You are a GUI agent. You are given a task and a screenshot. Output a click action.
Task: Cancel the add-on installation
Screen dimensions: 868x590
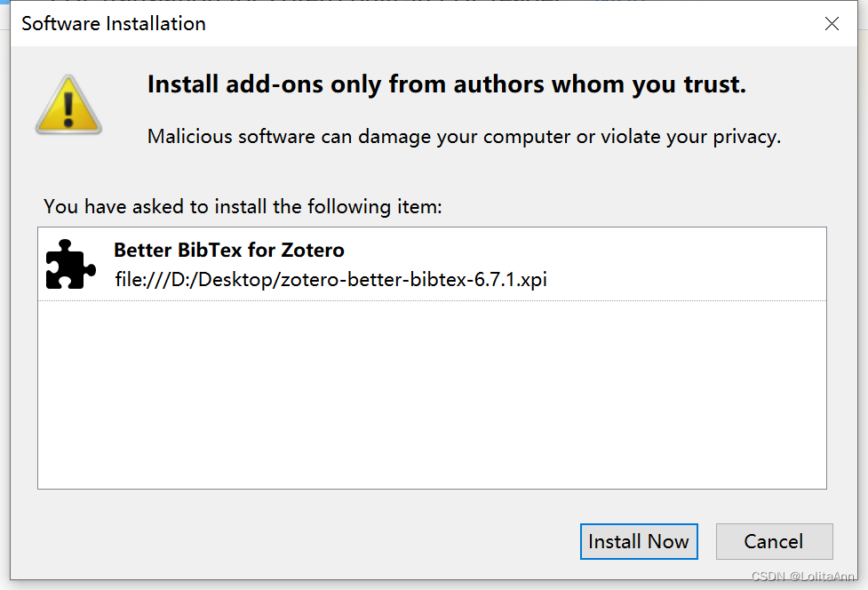coord(774,541)
